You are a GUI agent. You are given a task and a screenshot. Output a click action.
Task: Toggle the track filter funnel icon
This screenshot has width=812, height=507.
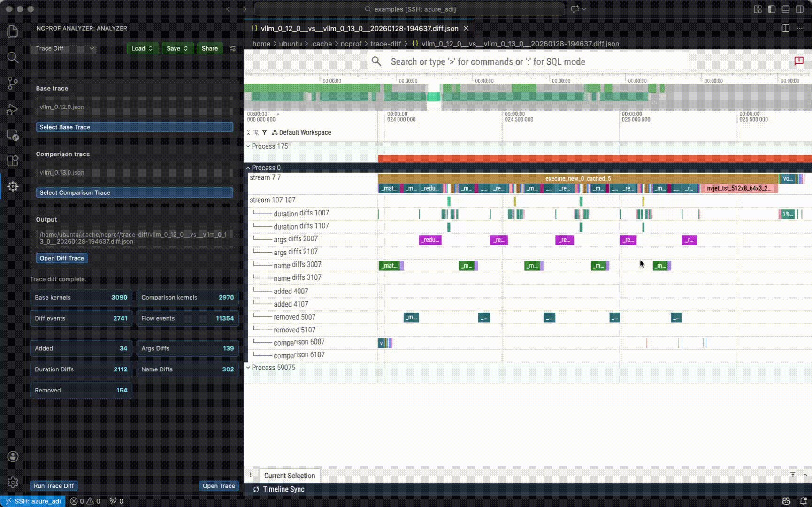pos(264,133)
